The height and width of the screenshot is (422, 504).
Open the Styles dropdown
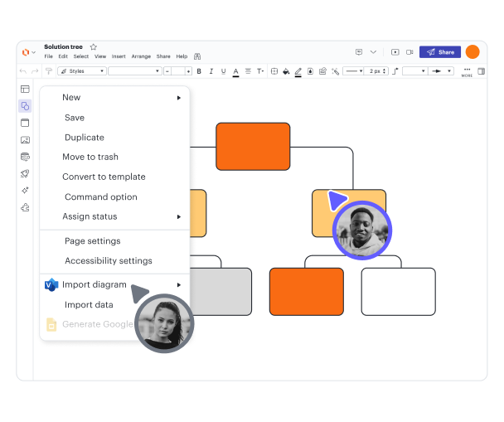(x=81, y=71)
